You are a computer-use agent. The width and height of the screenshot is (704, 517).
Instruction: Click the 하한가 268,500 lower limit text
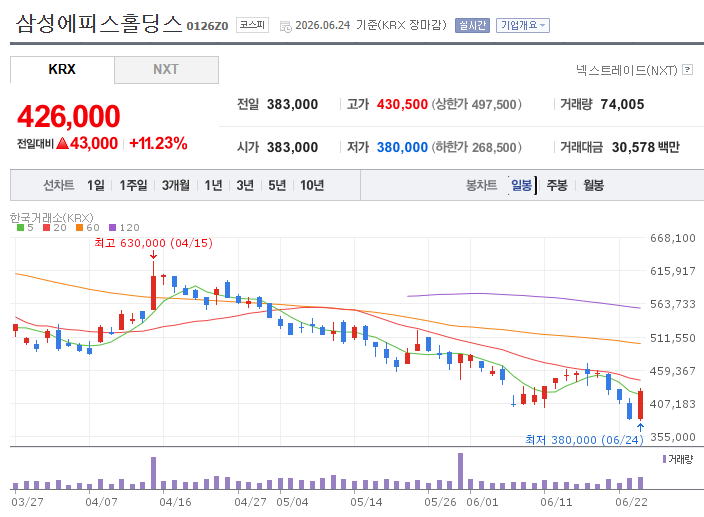pyautogui.click(x=477, y=147)
